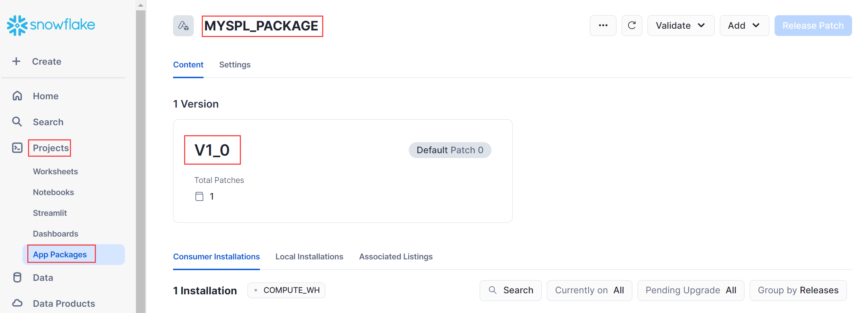Open Notebooks in the sidebar
This screenshot has width=868, height=313.
pyautogui.click(x=53, y=192)
